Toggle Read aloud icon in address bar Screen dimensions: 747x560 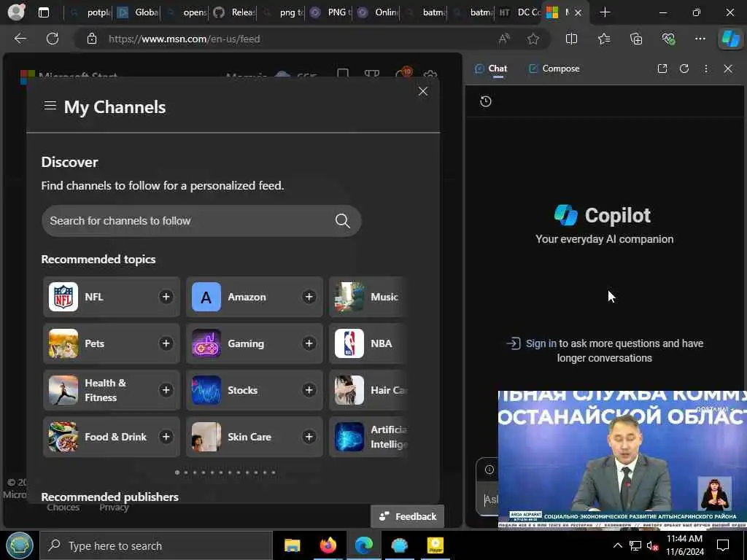[504, 39]
